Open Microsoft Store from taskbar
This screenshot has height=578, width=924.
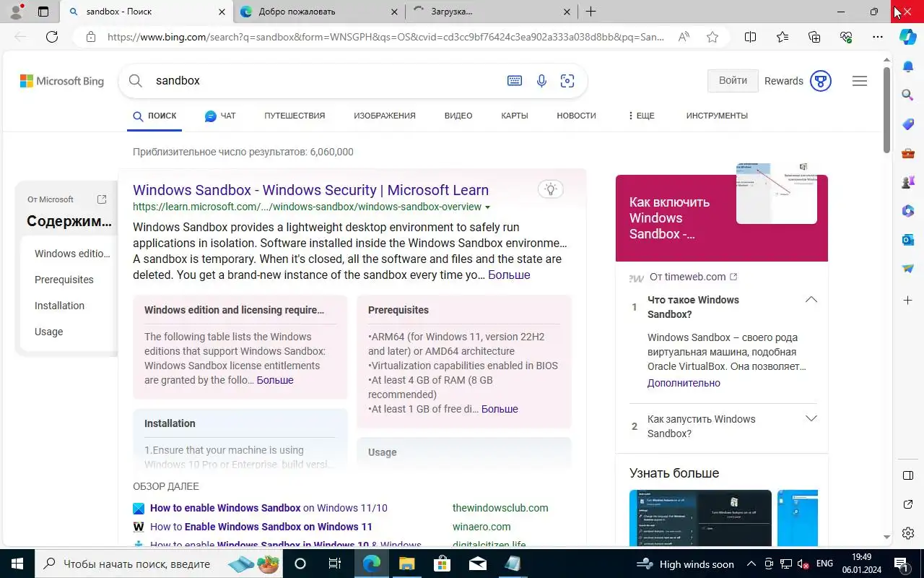coord(442,564)
